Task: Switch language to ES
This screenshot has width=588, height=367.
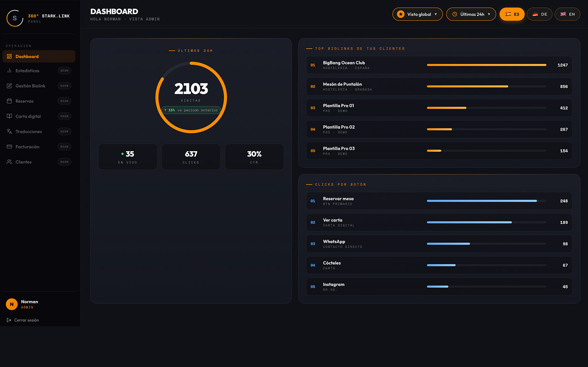Action: click(512, 14)
